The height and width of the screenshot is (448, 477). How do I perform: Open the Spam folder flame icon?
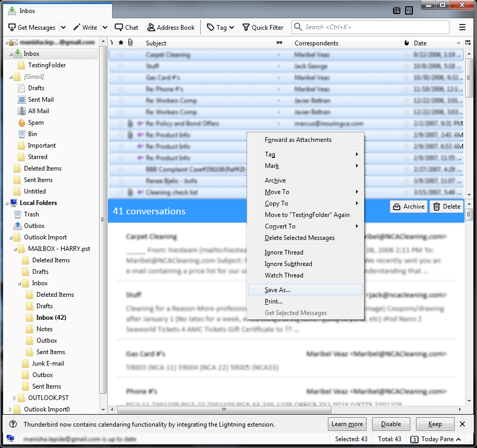(x=21, y=123)
